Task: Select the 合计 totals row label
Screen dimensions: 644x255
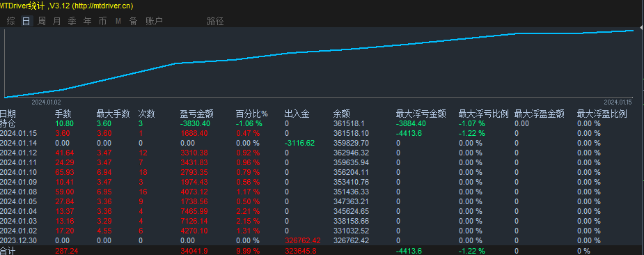Action: tap(8, 251)
